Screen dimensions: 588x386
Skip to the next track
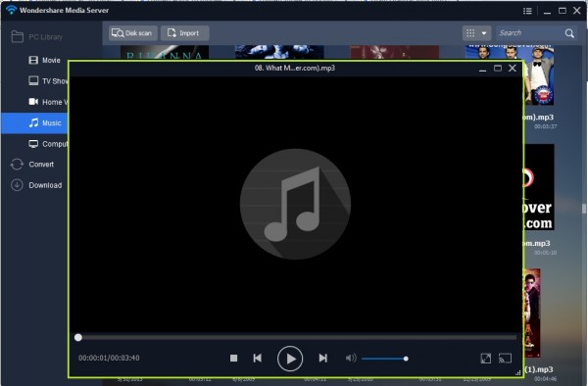click(322, 359)
